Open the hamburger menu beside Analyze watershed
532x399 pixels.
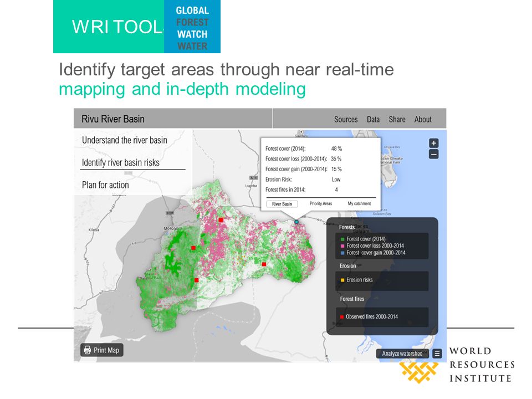pos(437,354)
